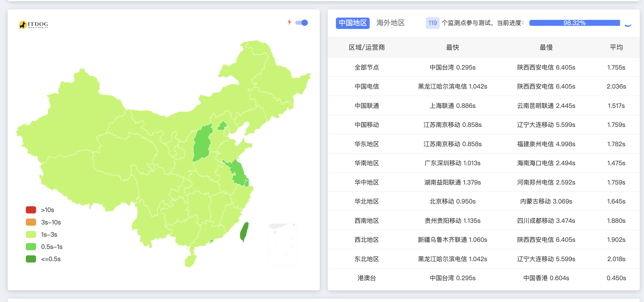
Task: Click 海南海口电信 2.494s cell
Action: pos(546,163)
